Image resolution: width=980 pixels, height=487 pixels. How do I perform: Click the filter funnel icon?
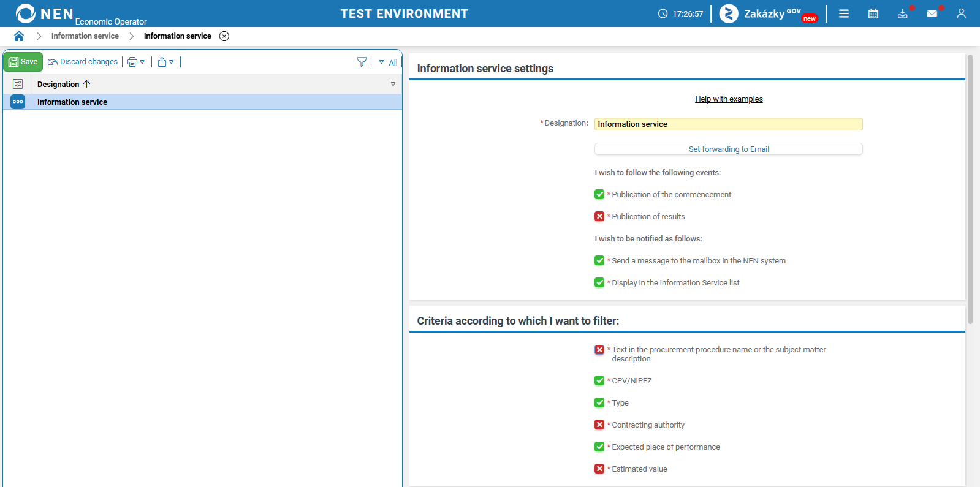point(362,62)
